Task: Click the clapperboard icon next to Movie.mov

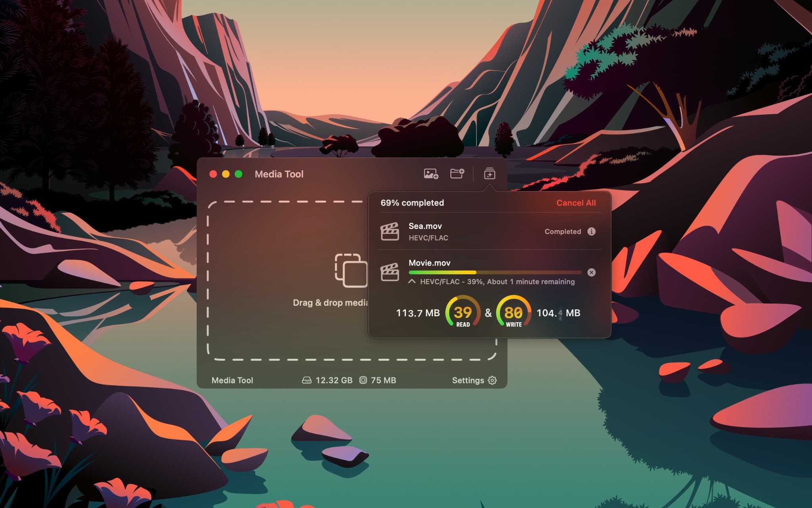Action: [390, 272]
